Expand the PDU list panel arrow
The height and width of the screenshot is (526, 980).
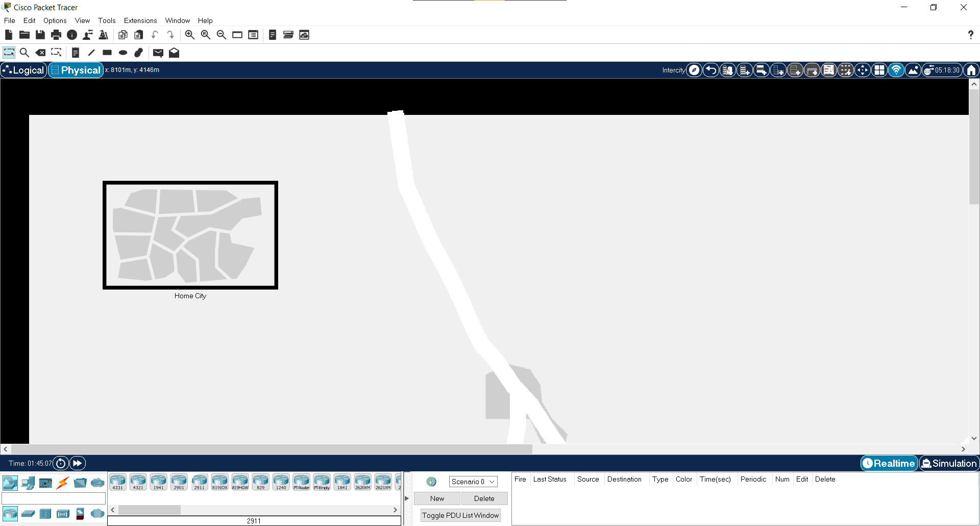tap(407, 498)
